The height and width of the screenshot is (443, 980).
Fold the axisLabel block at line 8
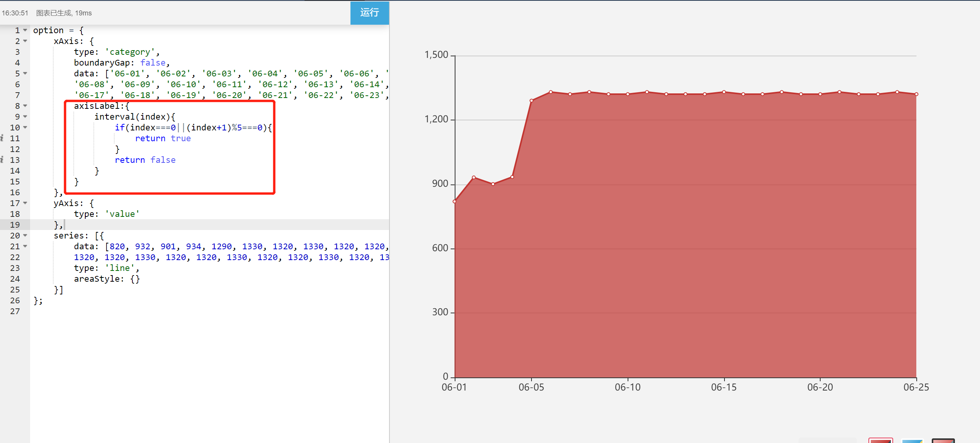point(25,106)
